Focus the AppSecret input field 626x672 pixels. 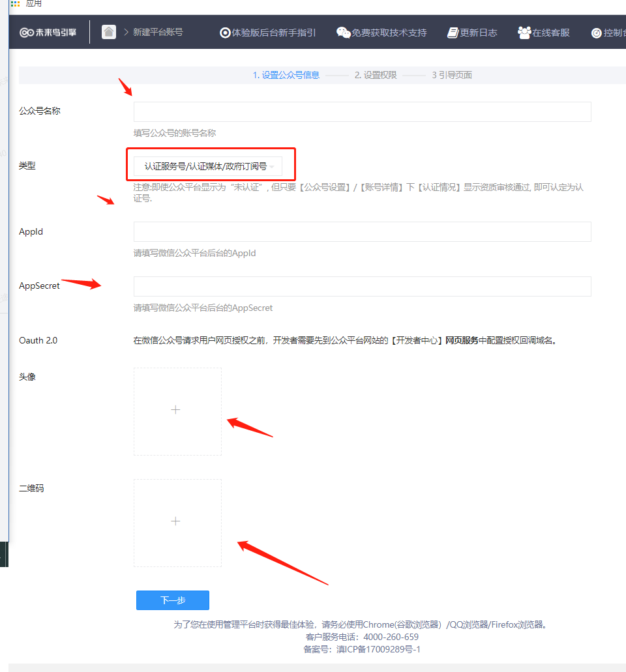(x=363, y=286)
